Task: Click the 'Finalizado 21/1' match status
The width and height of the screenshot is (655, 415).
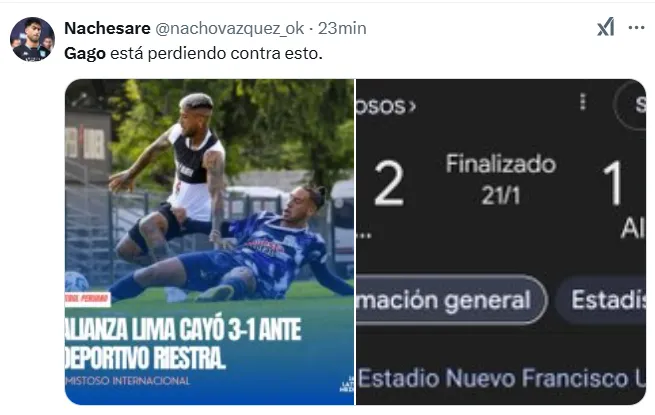Action: tap(501, 179)
